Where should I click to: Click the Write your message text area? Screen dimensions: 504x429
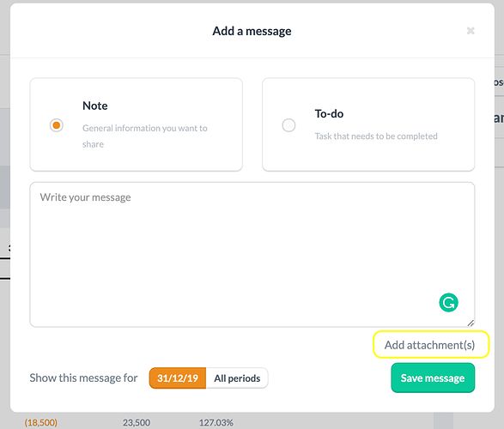[x=252, y=254]
